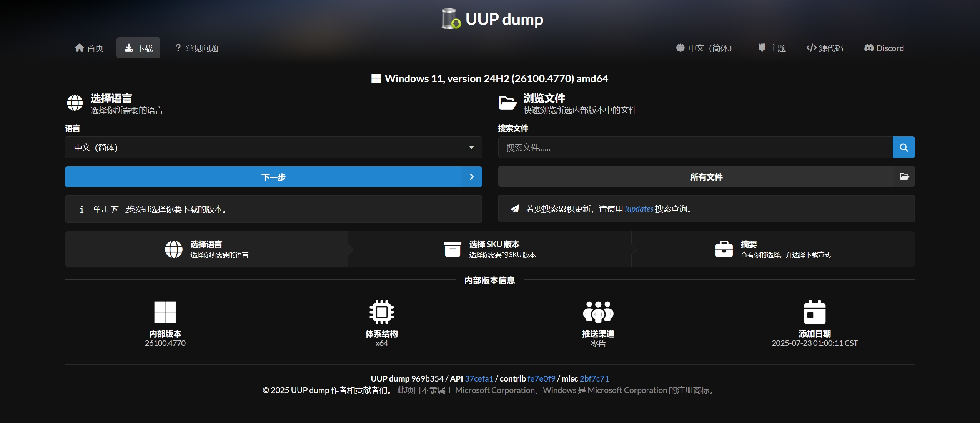
Task: Click the chip icon above 体系结构
Action: 381,312
